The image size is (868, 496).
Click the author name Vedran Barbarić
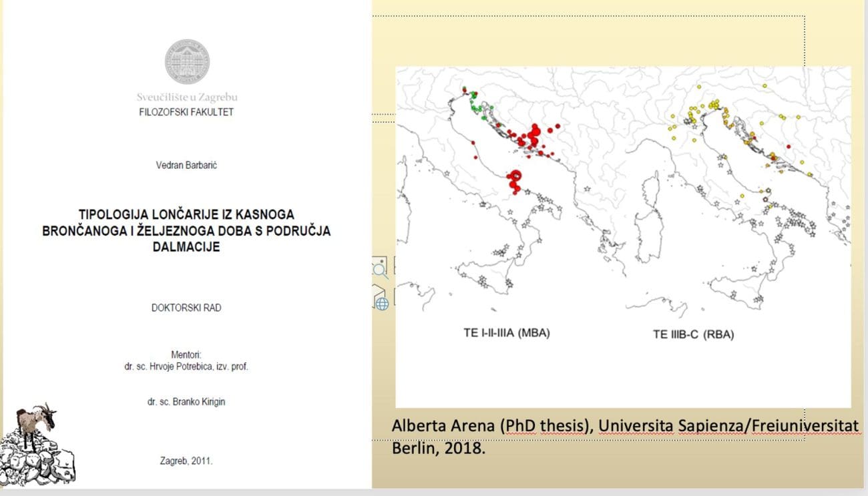(x=186, y=165)
